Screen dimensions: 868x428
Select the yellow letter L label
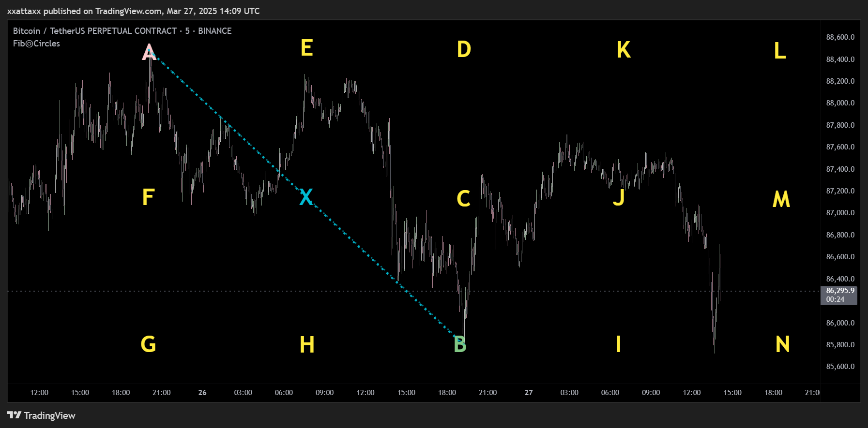779,51
